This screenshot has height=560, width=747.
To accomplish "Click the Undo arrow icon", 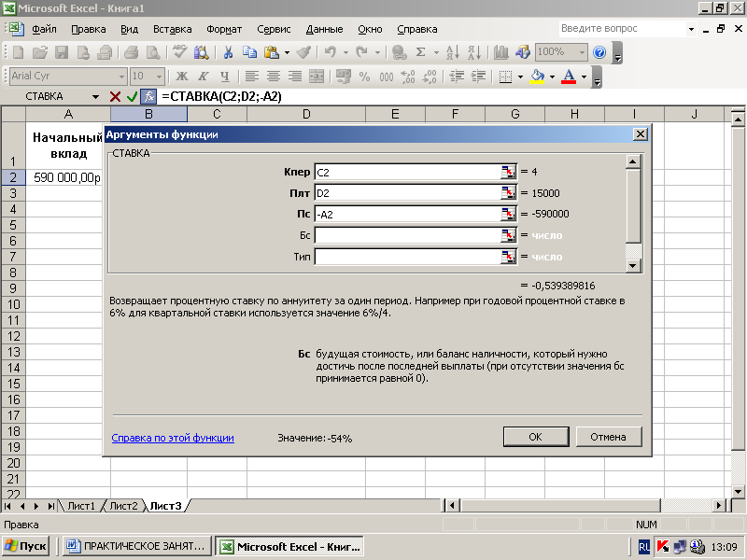I will (331, 52).
